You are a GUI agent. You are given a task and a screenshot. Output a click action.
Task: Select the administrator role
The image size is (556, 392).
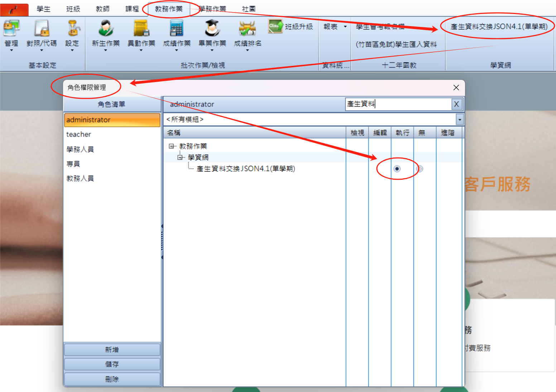coord(112,120)
